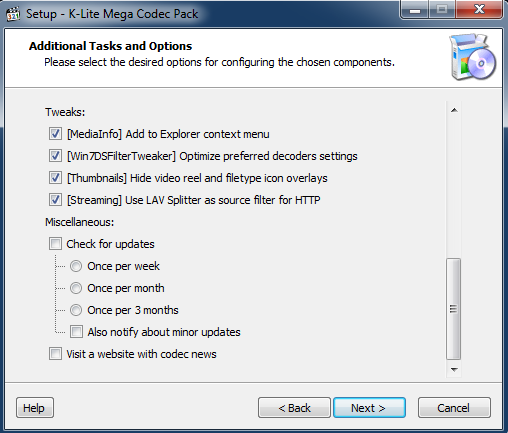Screen dimensions: 508x433
Task: Cancel the setup wizard
Action: [x=454, y=408]
